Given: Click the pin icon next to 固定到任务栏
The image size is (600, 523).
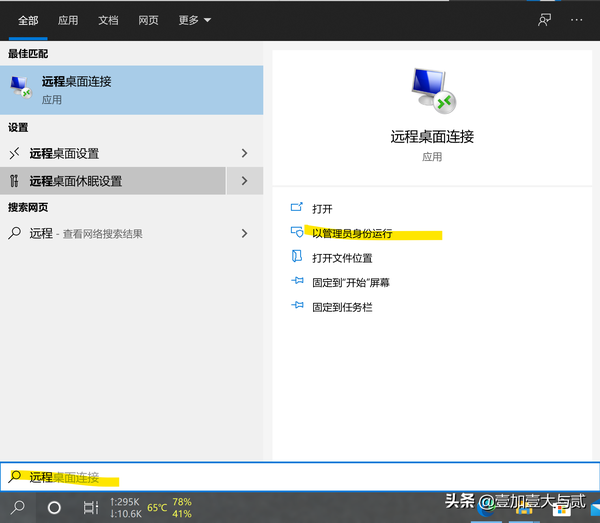Looking at the screenshot, I should (296, 307).
